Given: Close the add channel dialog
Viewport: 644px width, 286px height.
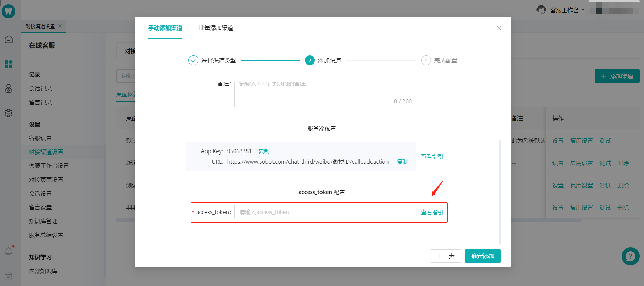Looking at the screenshot, I should 499,28.
